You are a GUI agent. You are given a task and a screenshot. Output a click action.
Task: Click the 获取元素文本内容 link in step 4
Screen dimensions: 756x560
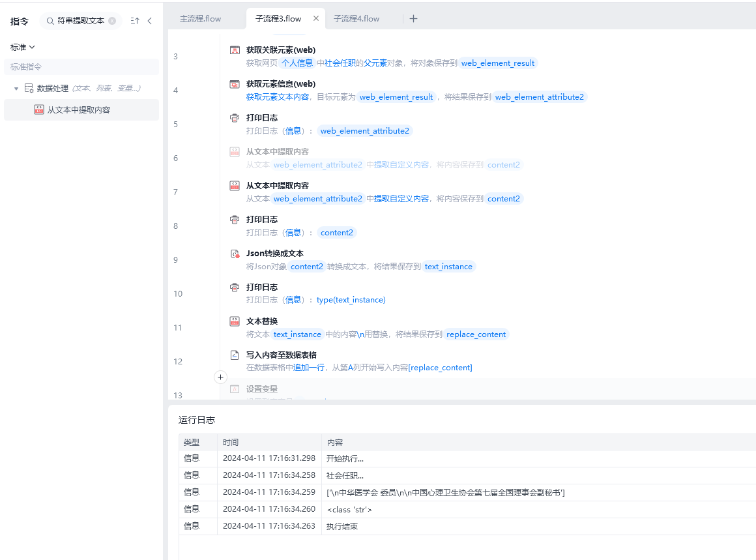coord(277,97)
